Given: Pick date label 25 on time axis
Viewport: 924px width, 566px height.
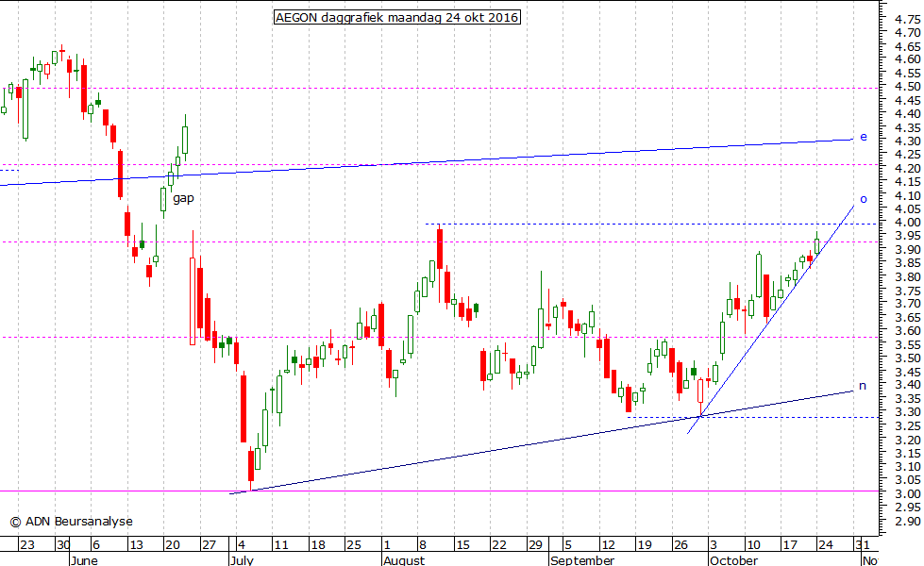Looking at the screenshot, I should point(354,545).
